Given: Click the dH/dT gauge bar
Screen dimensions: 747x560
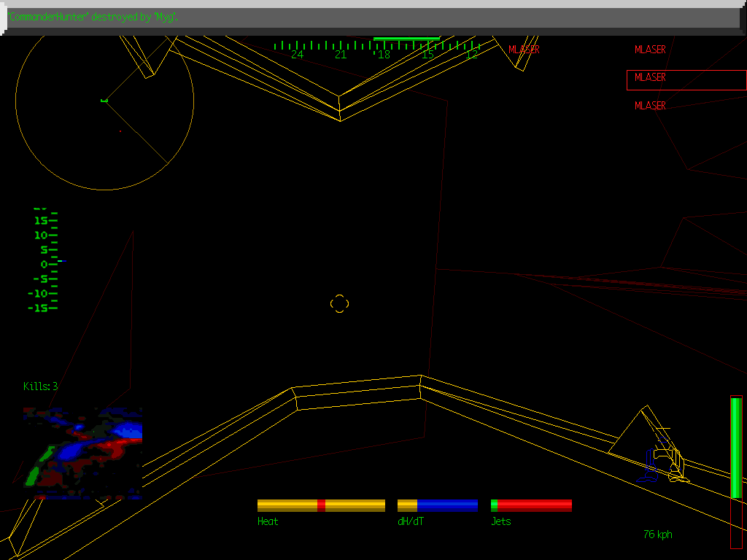Looking at the screenshot, I should 438,505.
